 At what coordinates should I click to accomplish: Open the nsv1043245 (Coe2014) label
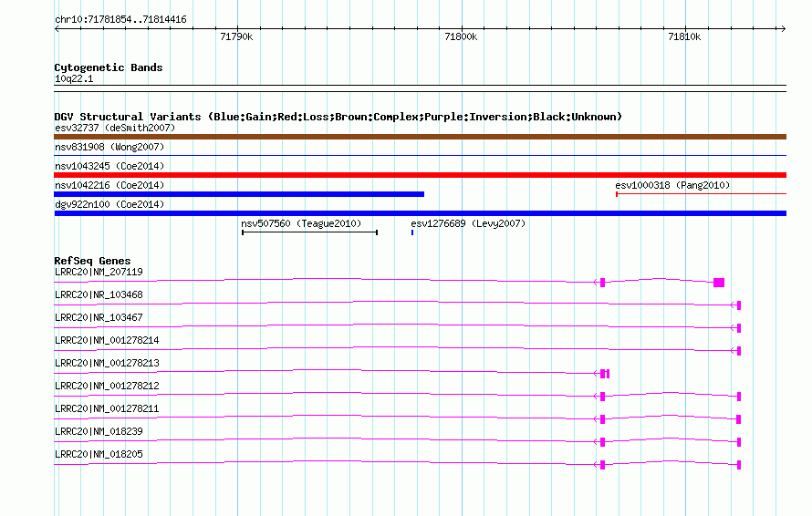coord(109,166)
